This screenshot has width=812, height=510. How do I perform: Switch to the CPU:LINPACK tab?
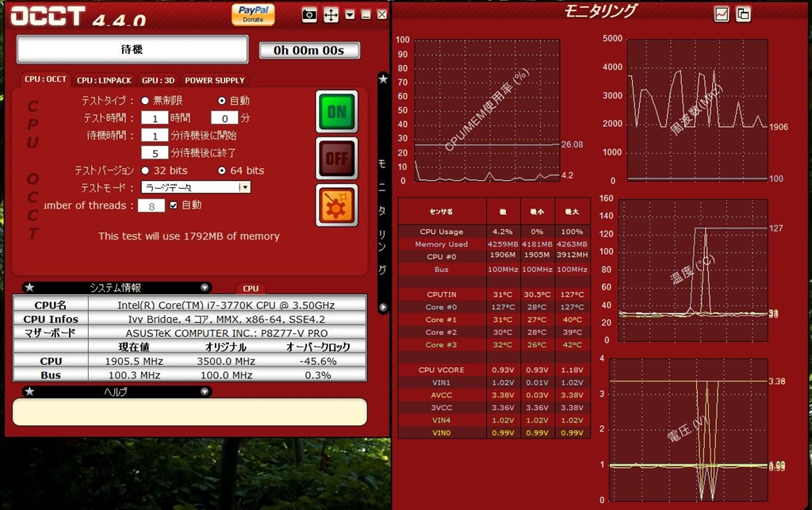(104, 80)
